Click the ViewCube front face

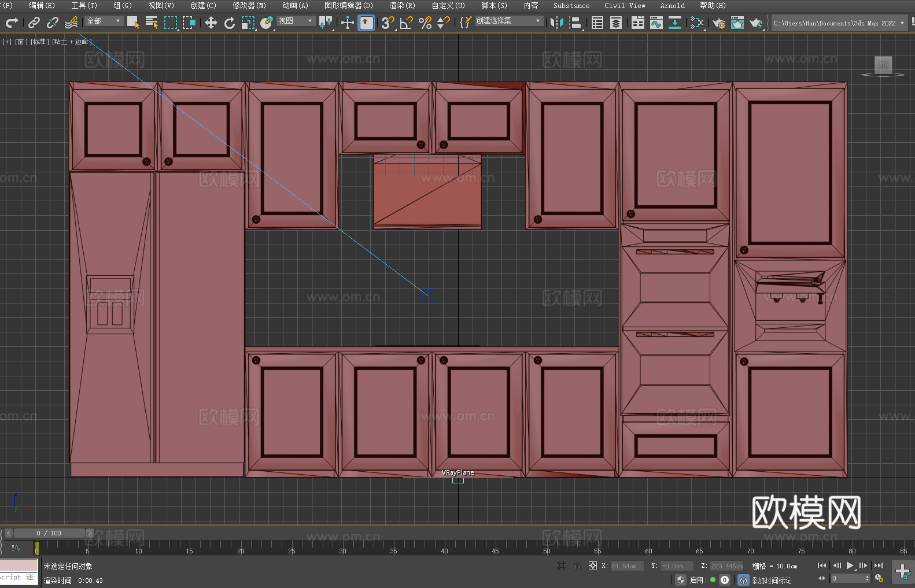click(x=883, y=64)
